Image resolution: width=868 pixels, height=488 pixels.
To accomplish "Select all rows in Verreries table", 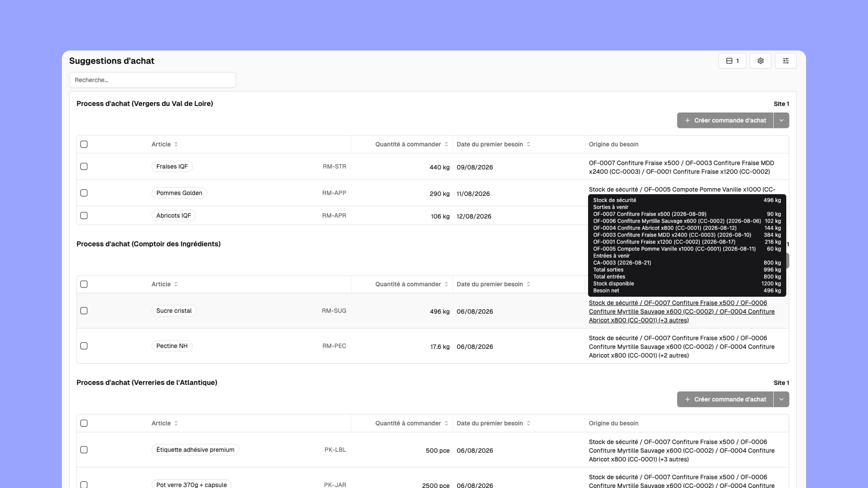I will [x=84, y=423].
